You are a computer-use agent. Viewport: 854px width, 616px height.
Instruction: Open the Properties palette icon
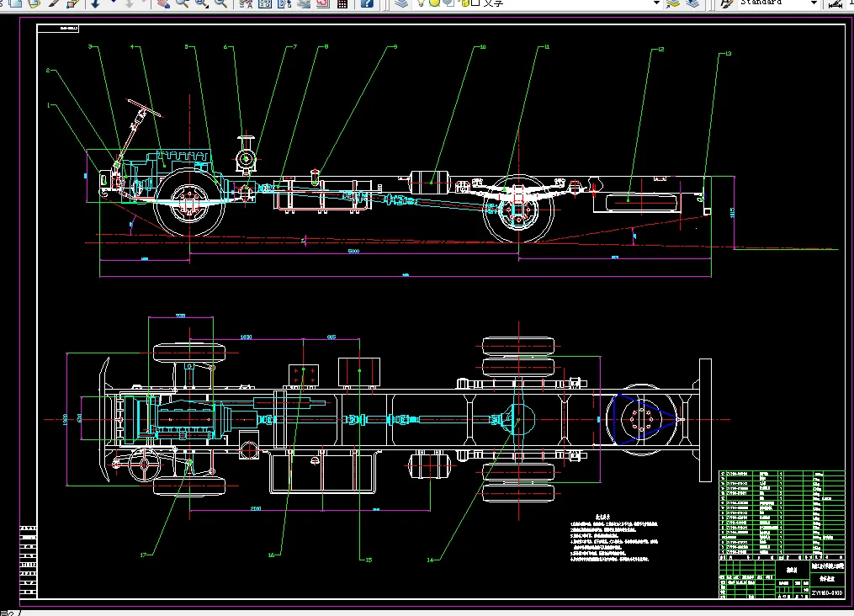pos(247,3)
